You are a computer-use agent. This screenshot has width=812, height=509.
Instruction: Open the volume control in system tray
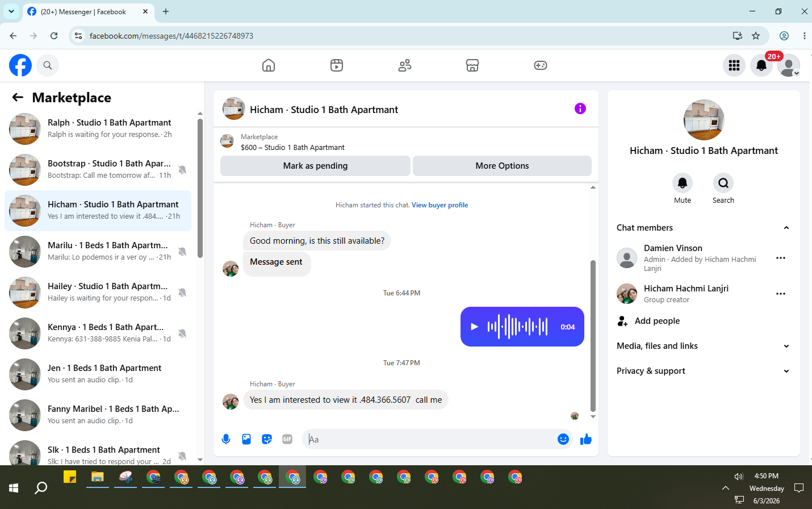tap(739, 476)
